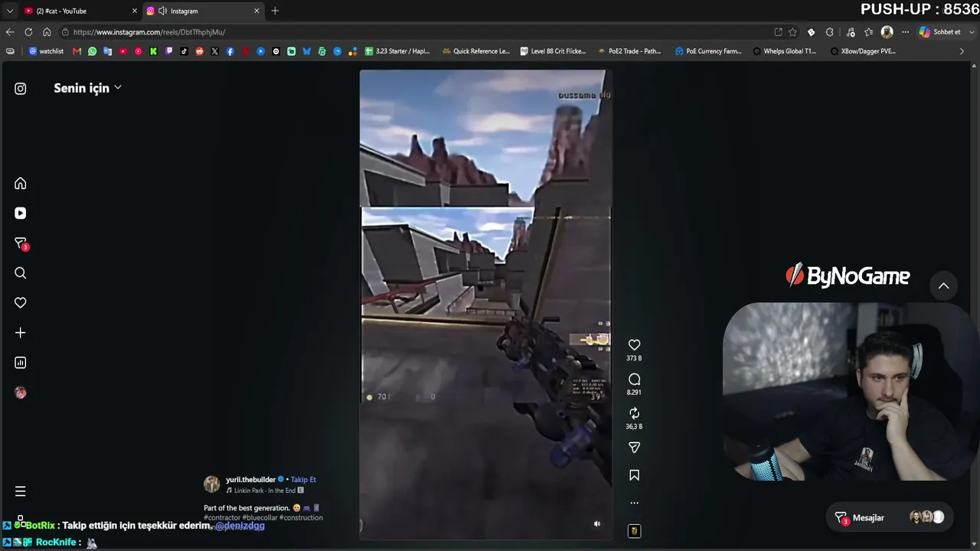Open #construction hashtag
Image resolution: width=980 pixels, height=551 pixels.
pos(301,518)
